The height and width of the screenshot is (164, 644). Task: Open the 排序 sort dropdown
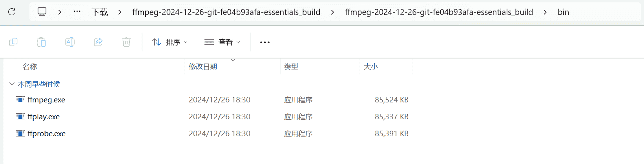170,42
